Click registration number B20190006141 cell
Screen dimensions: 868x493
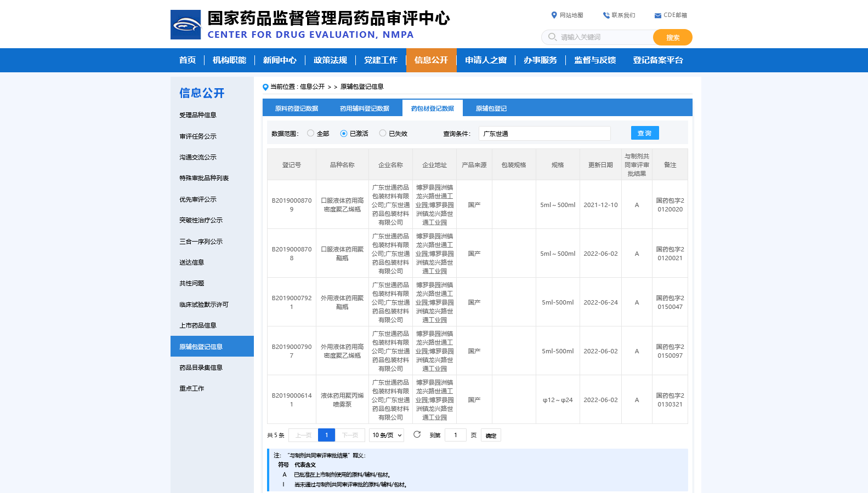(292, 400)
